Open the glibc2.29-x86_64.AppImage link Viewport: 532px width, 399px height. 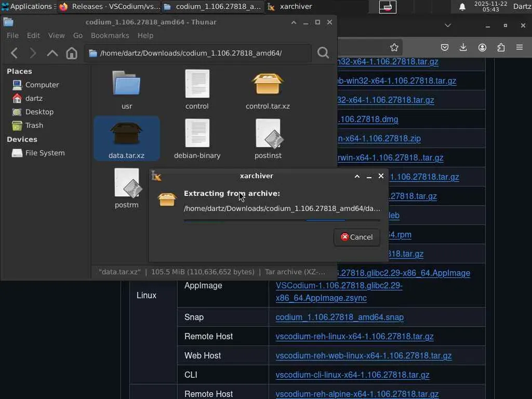click(x=404, y=273)
